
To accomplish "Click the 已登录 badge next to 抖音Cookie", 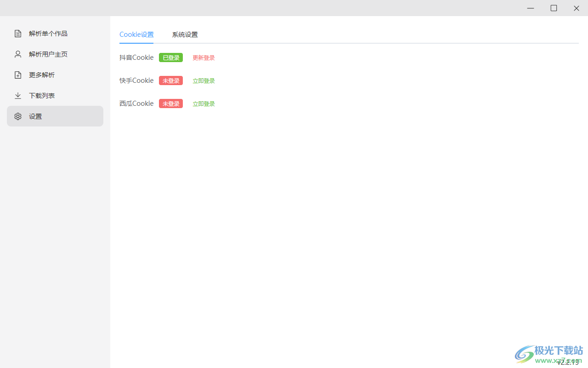I will (171, 57).
